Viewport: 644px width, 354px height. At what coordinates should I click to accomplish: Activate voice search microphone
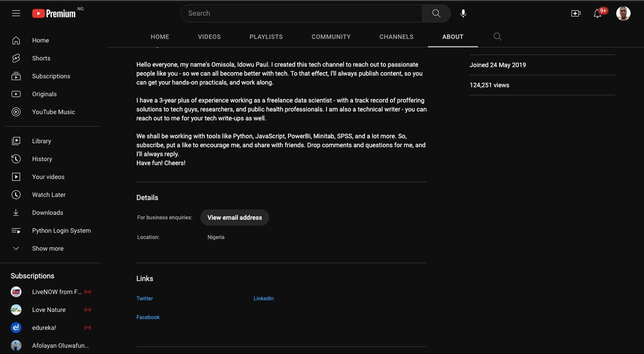click(x=463, y=13)
